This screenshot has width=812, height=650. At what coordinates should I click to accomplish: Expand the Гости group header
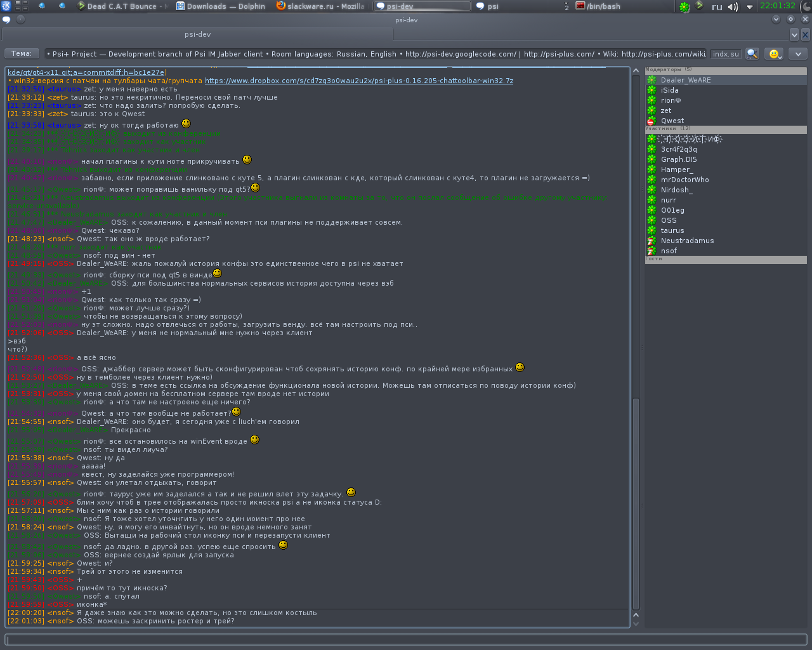(726, 260)
